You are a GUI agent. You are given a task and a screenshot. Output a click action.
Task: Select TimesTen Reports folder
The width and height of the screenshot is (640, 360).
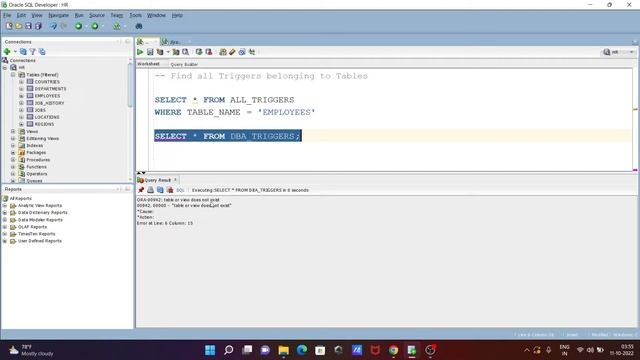pos(36,234)
